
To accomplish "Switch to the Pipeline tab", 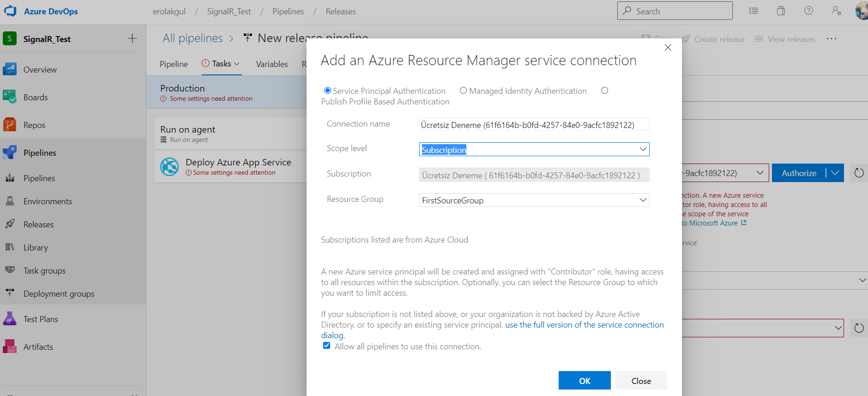I will point(174,64).
